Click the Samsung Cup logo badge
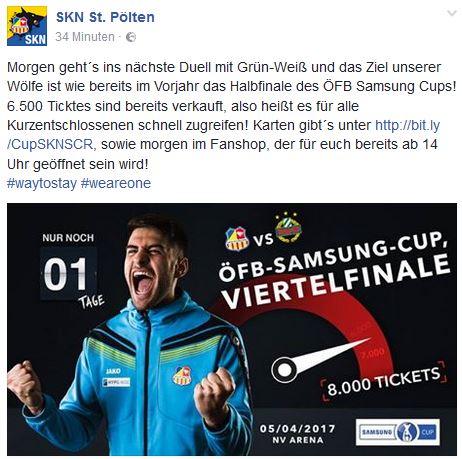This screenshot has height=459, width=462. coord(398,432)
